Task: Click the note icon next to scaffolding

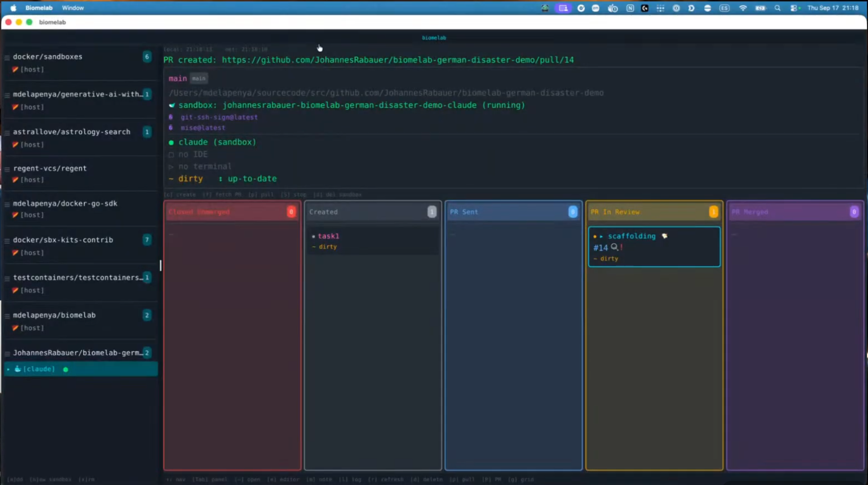Action: [x=665, y=236]
